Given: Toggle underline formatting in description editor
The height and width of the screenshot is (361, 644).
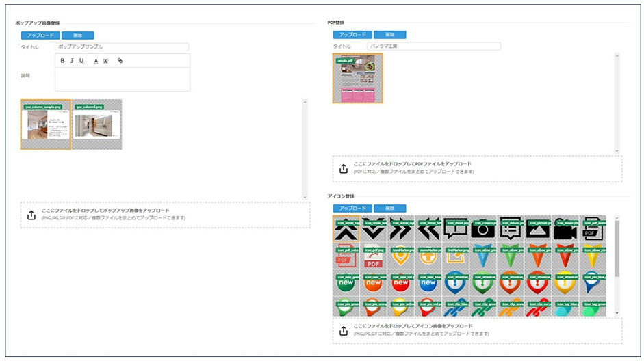Looking at the screenshot, I should click(81, 61).
